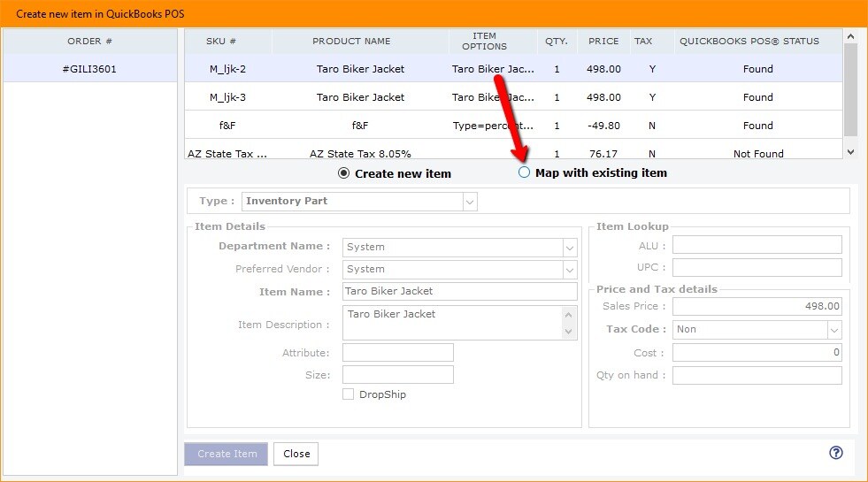This screenshot has width=868, height=482.
Task: Click the 76.17 price cell
Action: pyautogui.click(x=603, y=153)
